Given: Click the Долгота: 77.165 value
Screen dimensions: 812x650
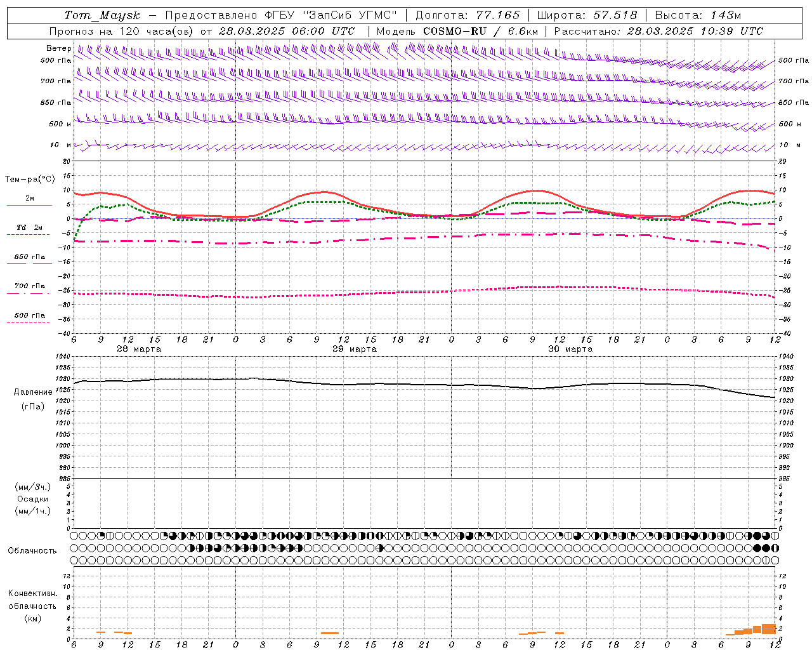Looking at the screenshot, I should (x=468, y=15).
